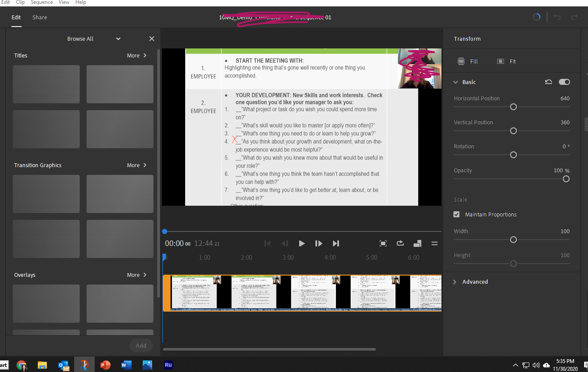This screenshot has height=372, width=588.
Task: Jump to the start of the sequence
Action: click(267, 243)
